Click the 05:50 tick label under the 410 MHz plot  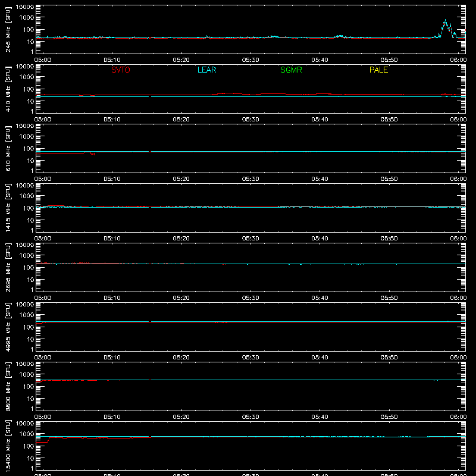pyautogui.click(x=389, y=120)
